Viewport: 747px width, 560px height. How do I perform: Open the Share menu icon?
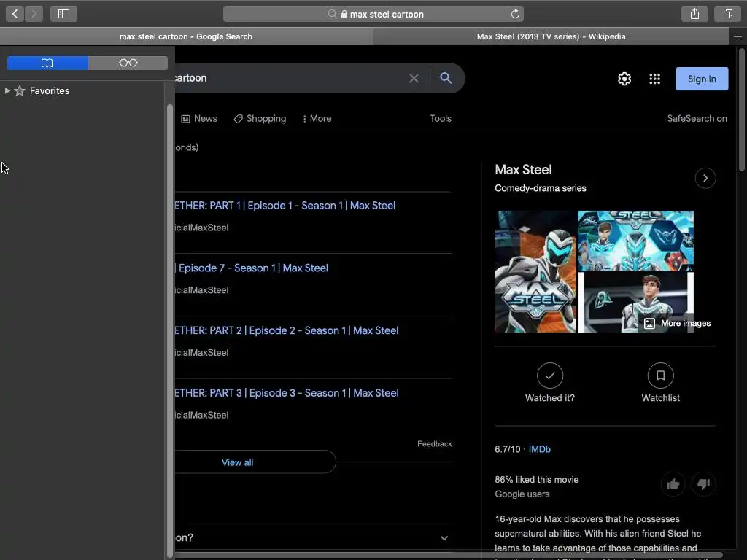(694, 14)
